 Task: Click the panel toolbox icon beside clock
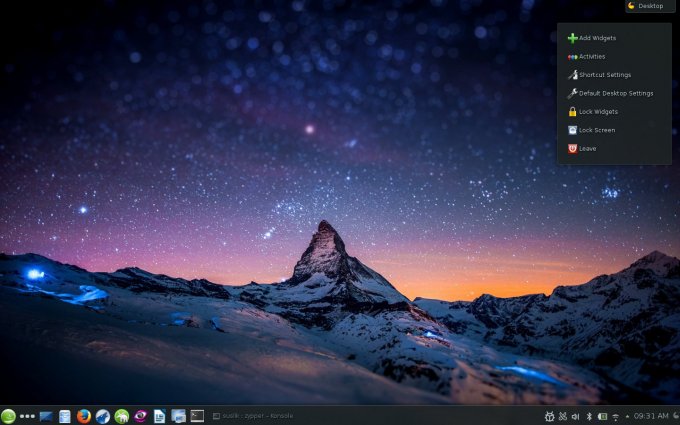pos(677,417)
